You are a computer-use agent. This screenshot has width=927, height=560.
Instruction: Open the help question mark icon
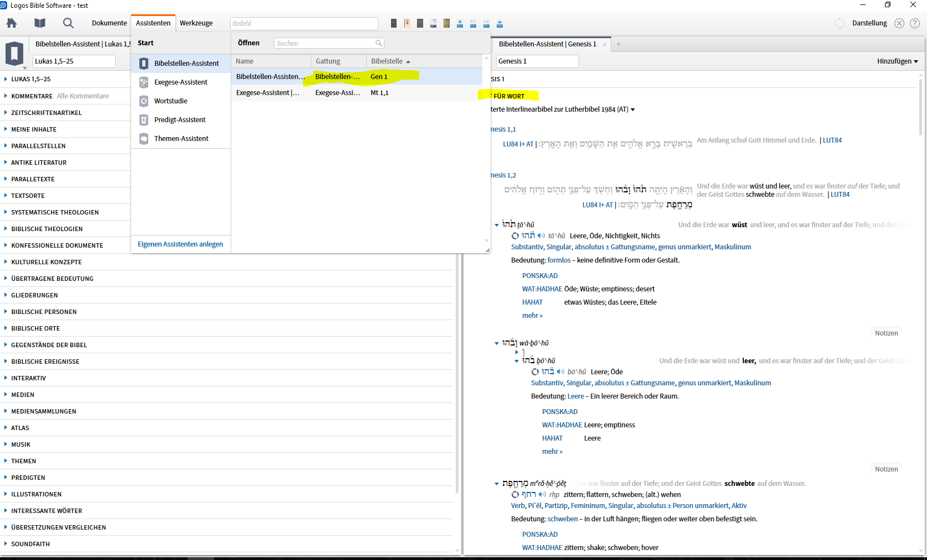tap(915, 23)
